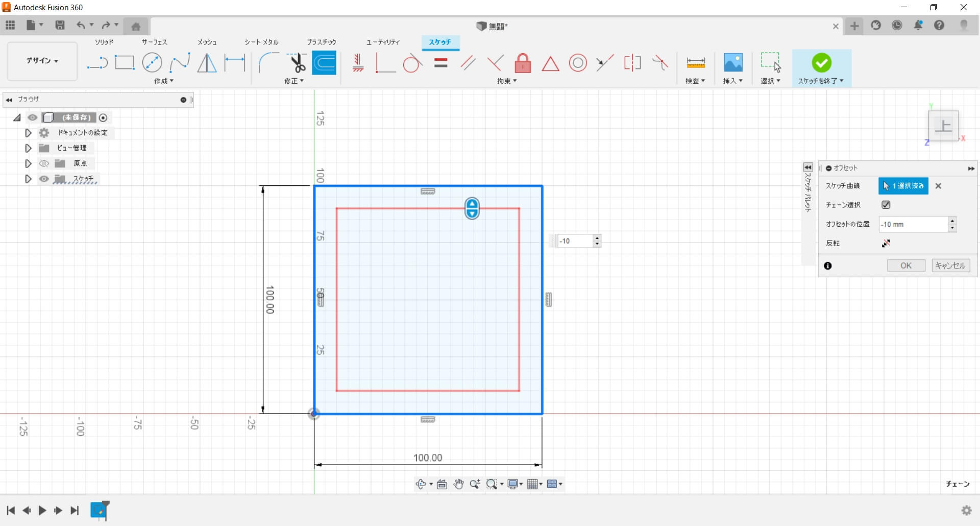Select the lock constraint icon

[522, 63]
